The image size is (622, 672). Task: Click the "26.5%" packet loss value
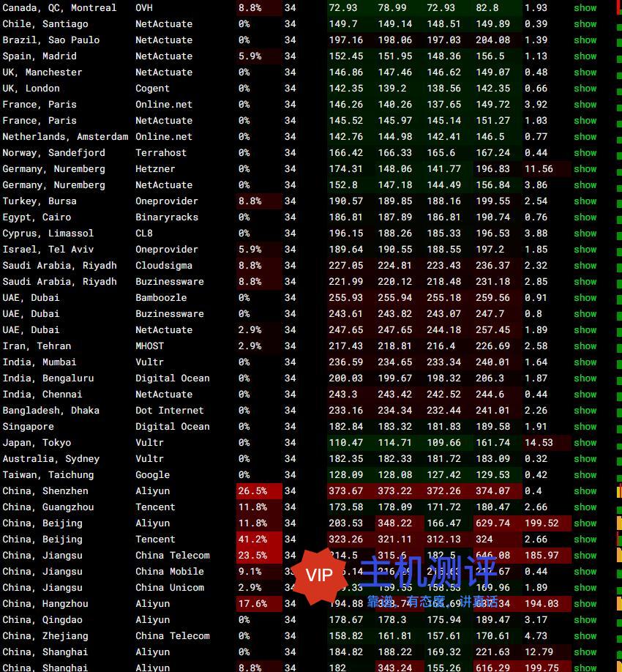tap(252, 491)
